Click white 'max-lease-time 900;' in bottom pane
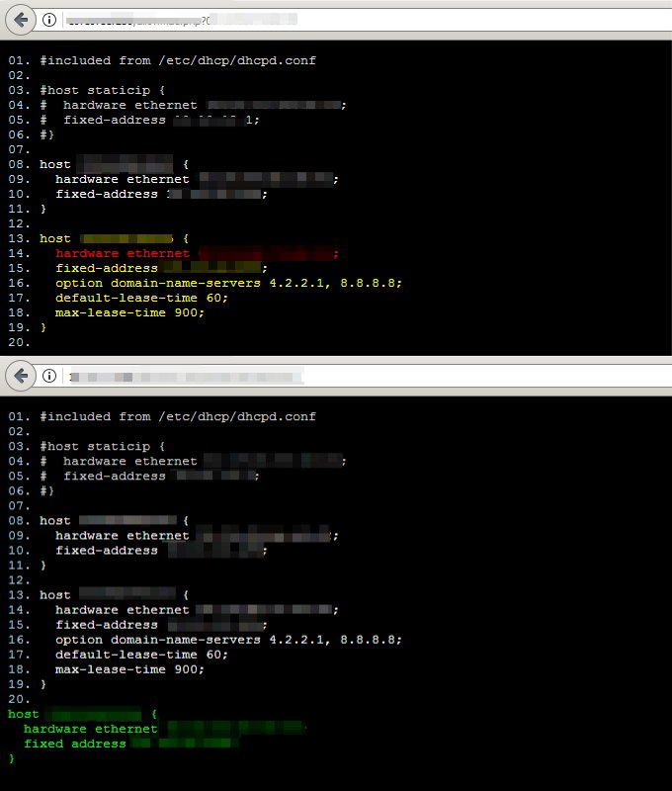This screenshot has height=791, width=672. 129,668
